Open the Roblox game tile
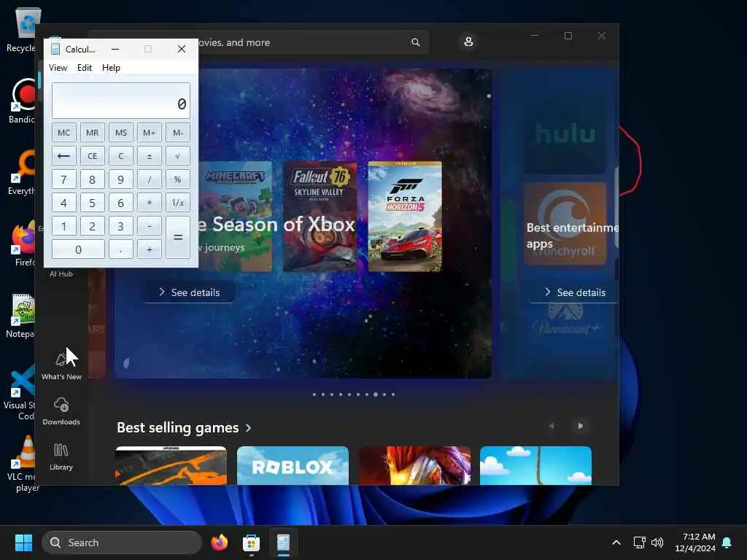This screenshot has width=747, height=560. (293, 465)
